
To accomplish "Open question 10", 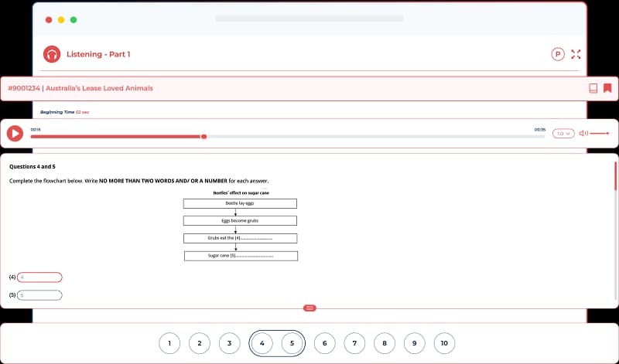I will coord(444,343).
